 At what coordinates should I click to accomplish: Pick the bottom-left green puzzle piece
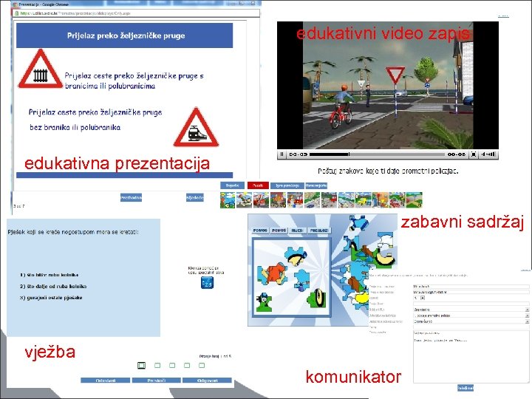(264, 303)
